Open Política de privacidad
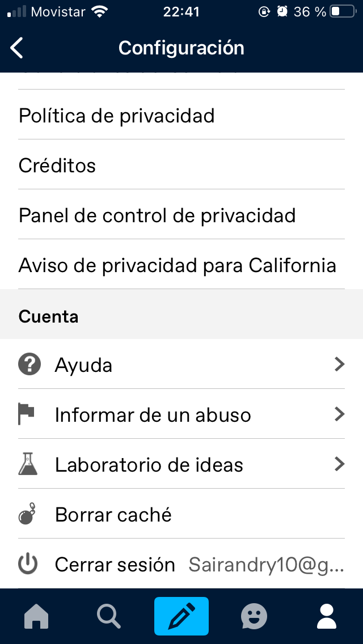Image resolution: width=363 pixels, height=644 pixels. coord(117,116)
